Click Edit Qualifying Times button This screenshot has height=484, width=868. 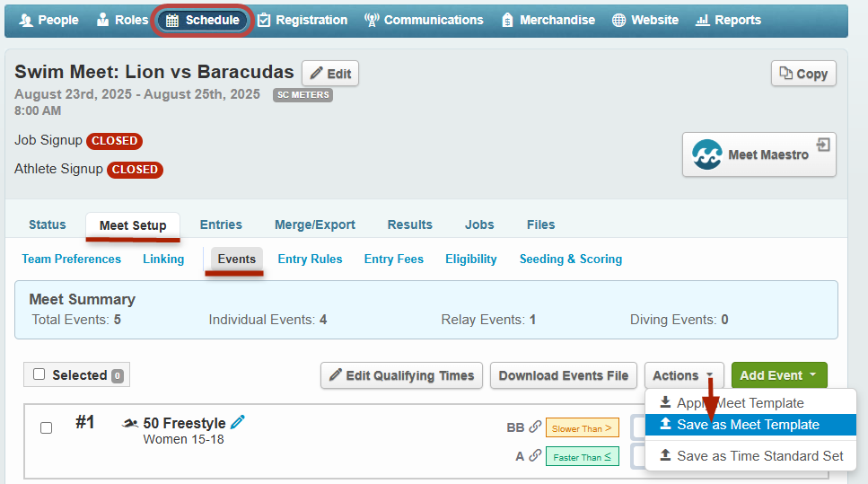[401, 375]
